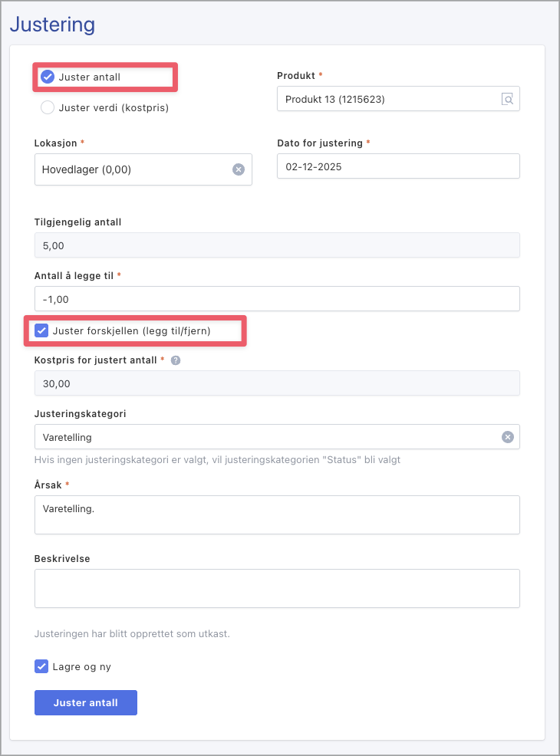Click the Dato for justering field
560x756 pixels.
pyautogui.click(x=397, y=166)
